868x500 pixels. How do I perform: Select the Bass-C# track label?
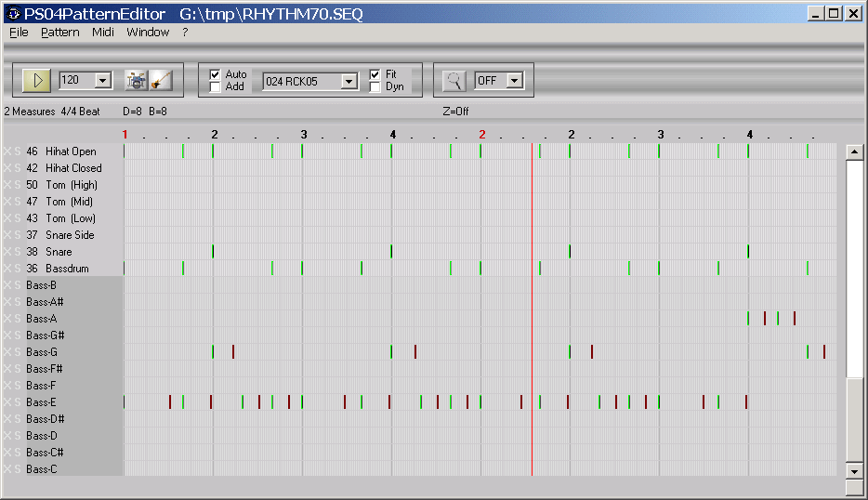[45, 453]
